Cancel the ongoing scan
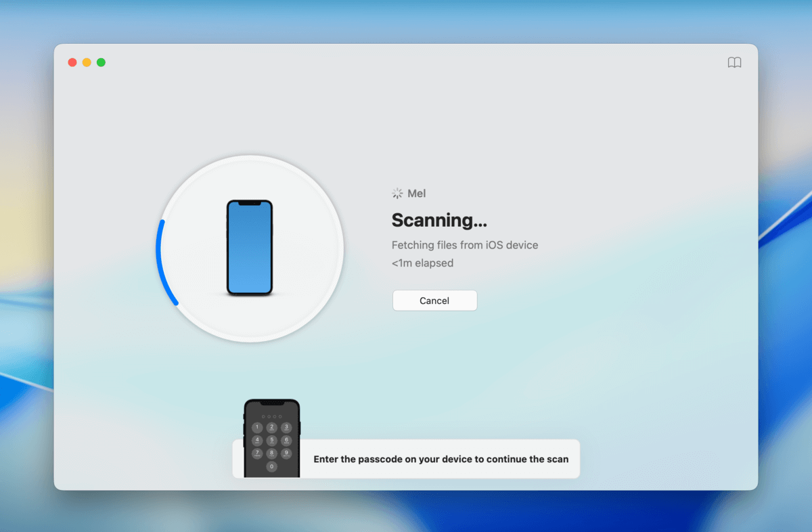This screenshot has height=532, width=812. [x=434, y=301]
